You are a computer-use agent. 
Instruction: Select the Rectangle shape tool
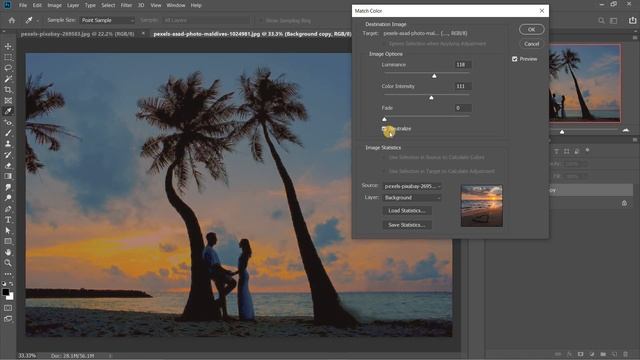[8, 241]
